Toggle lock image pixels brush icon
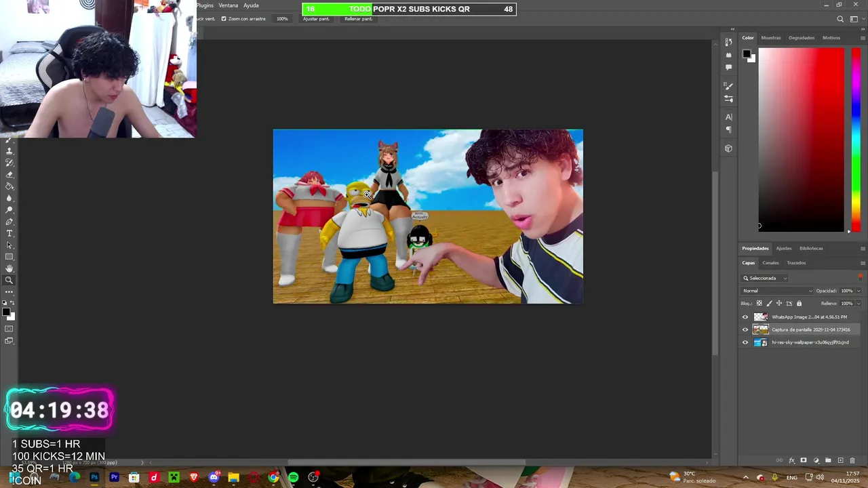Screen dimensions: 868x488 point(770,304)
